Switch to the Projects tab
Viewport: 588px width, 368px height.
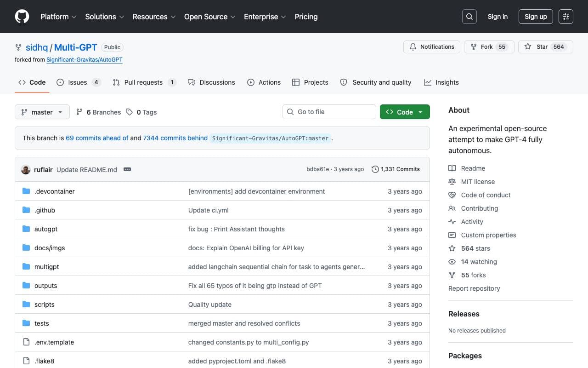coord(310,82)
